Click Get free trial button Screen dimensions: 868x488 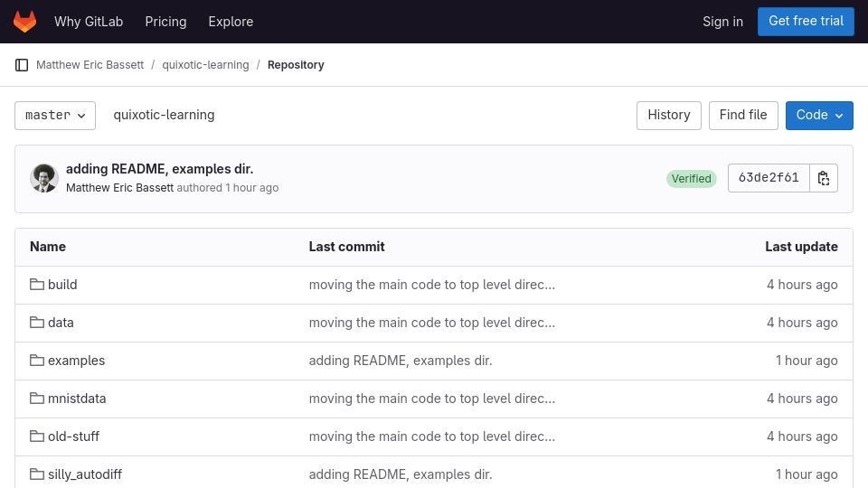click(806, 22)
